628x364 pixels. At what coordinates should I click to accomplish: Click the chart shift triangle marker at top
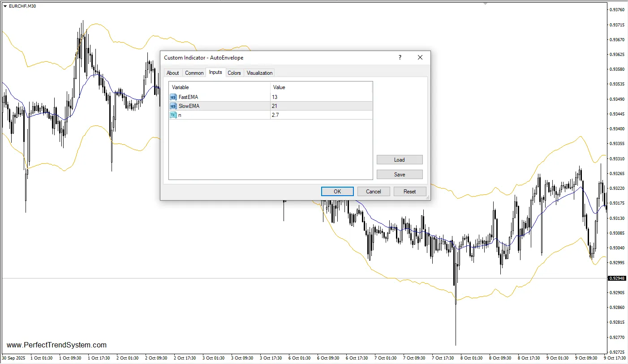pyautogui.click(x=485, y=4)
